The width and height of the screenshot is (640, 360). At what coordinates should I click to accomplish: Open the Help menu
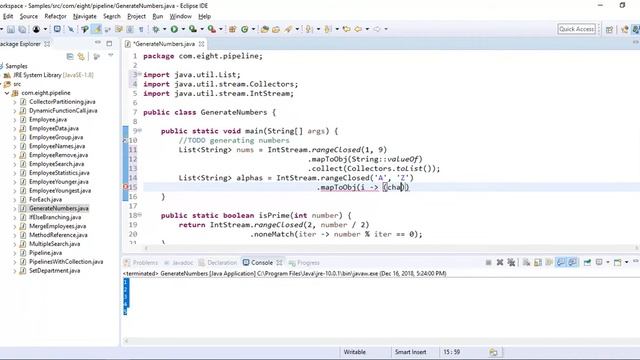204,16
